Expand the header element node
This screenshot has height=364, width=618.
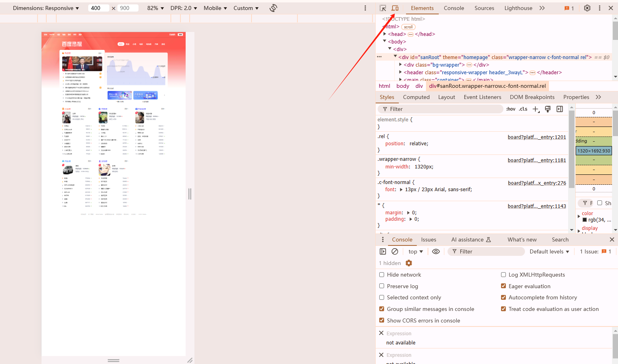[x=400, y=72]
